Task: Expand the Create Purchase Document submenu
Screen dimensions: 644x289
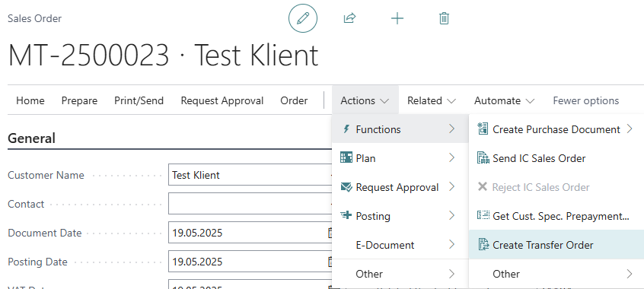Action: pos(556,129)
